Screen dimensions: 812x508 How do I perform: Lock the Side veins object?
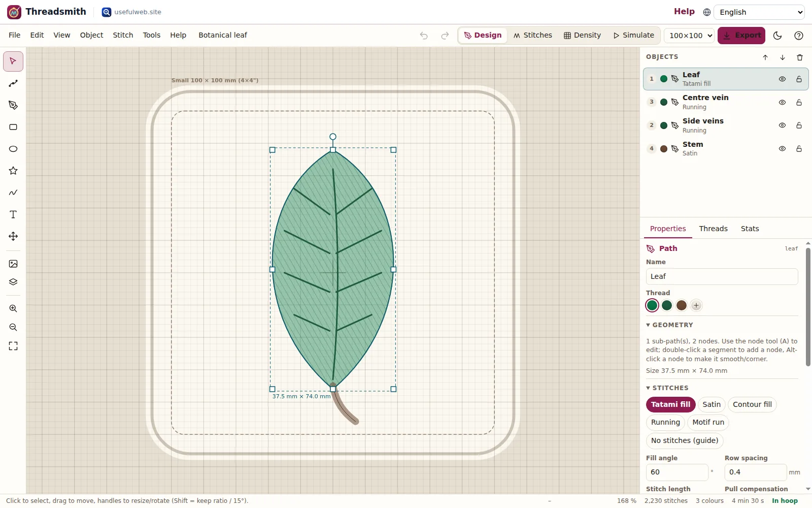pyautogui.click(x=799, y=125)
